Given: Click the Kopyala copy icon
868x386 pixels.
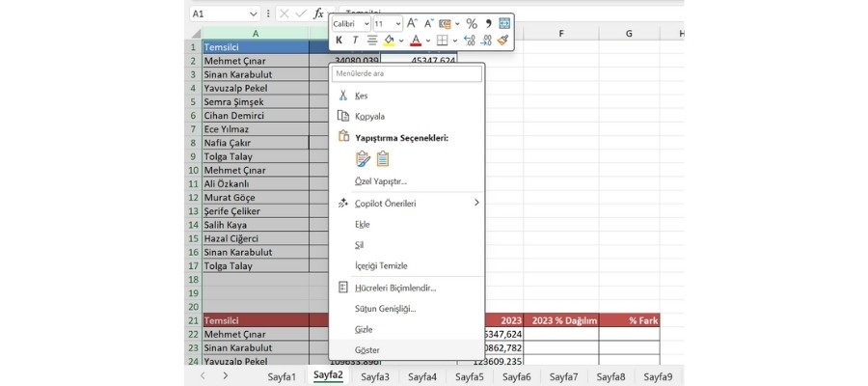Looking at the screenshot, I should pyautogui.click(x=342, y=116).
